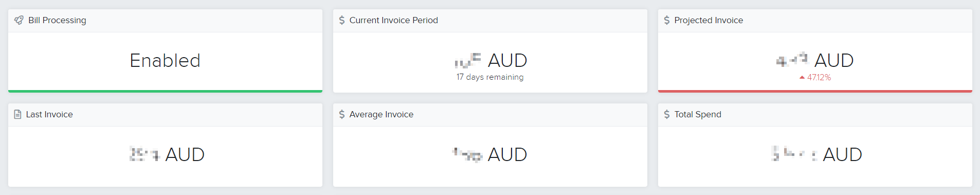Open the Projected Invoice heading
Image resolution: width=980 pixels, height=195 pixels.
(709, 20)
